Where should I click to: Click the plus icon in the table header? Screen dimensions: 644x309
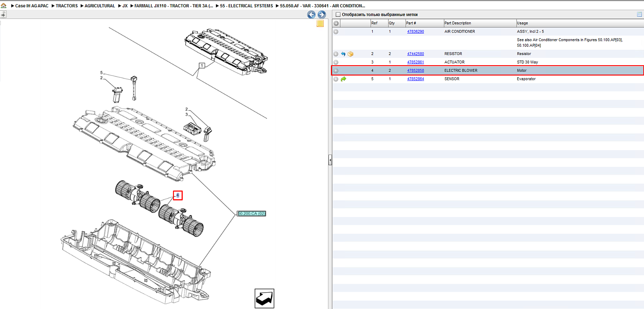pos(336,23)
